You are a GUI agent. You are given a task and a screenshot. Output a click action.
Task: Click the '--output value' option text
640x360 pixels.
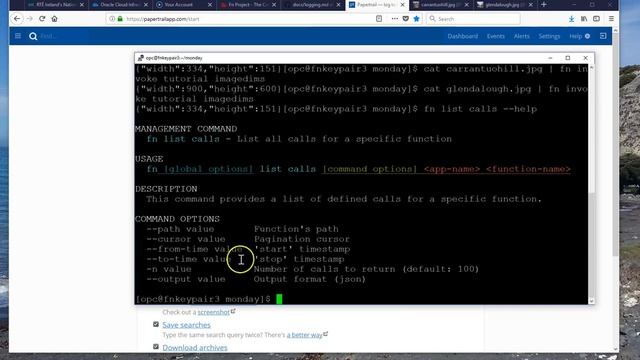(186, 279)
